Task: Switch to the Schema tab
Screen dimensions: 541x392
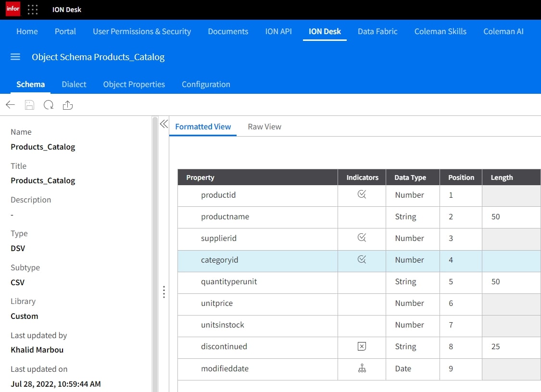Action: point(31,85)
